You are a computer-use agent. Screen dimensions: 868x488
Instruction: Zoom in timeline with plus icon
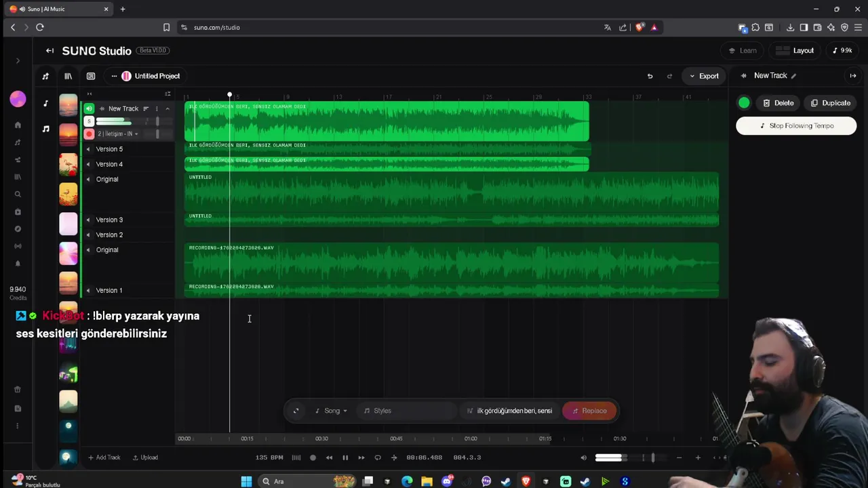coord(698,457)
